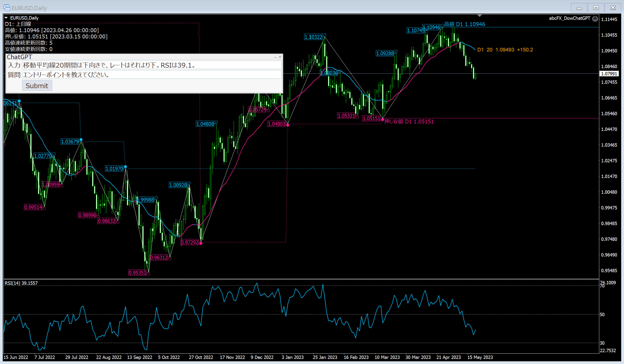Click the RSI(14) 39.1557 indicator label

point(21,283)
